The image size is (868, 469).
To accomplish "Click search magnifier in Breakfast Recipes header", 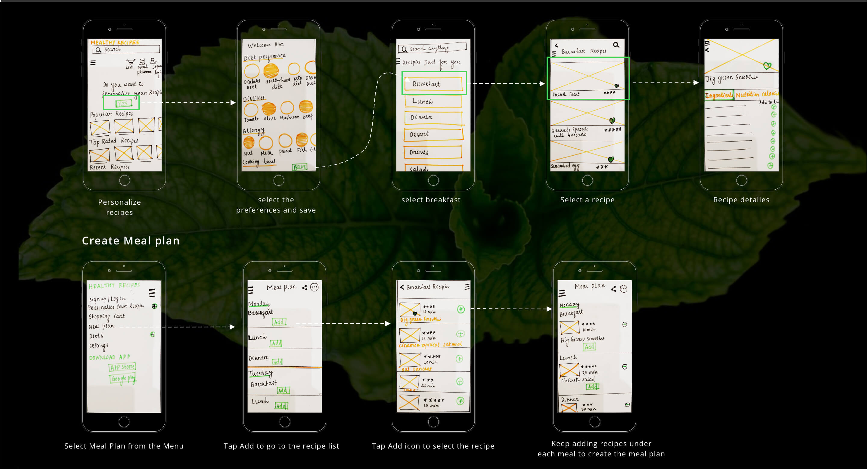I will point(616,45).
